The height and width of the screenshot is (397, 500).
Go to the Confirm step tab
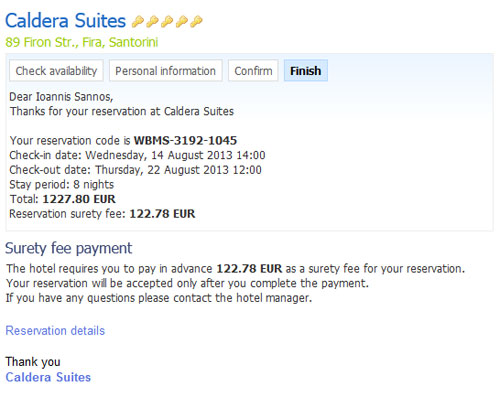[253, 71]
